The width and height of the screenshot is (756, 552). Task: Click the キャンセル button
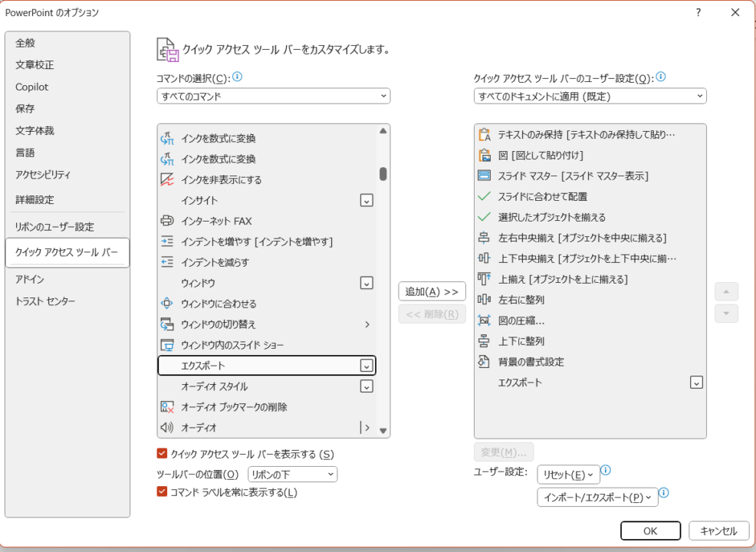pos(719,531)
